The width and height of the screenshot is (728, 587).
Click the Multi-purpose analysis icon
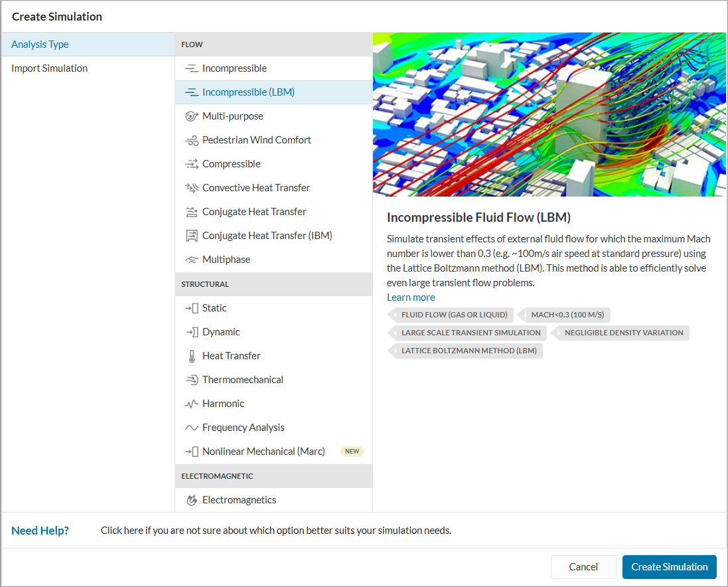pyautogui.click(x=192, y=116)
